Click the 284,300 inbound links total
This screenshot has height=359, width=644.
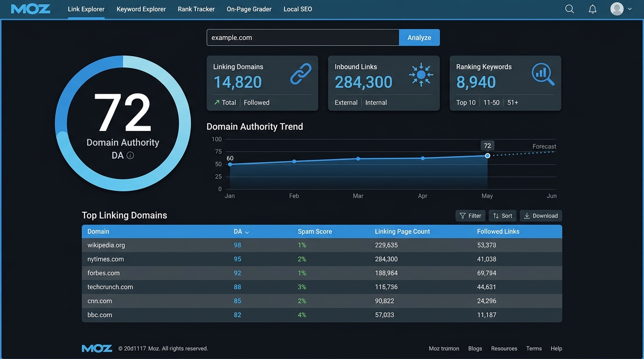pyautogui.click(x=364, y=82)
